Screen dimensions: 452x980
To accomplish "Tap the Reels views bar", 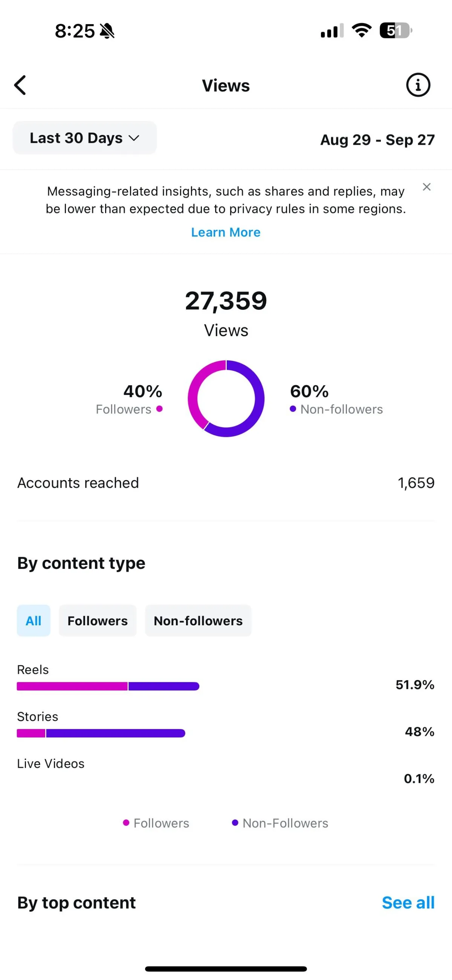I will [x=108, y=686].
